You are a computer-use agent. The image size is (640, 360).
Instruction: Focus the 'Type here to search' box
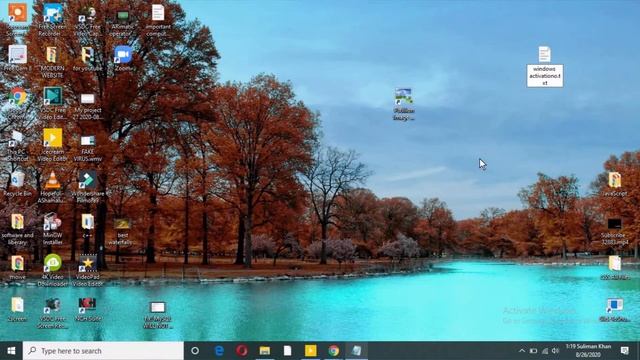click(x=103, y=351)
